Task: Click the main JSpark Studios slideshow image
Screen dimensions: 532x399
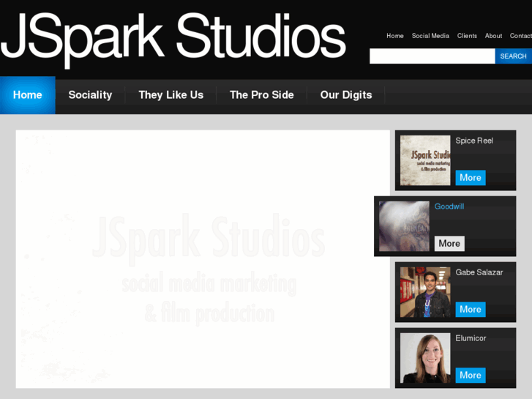Action: [x=203, y=259]
